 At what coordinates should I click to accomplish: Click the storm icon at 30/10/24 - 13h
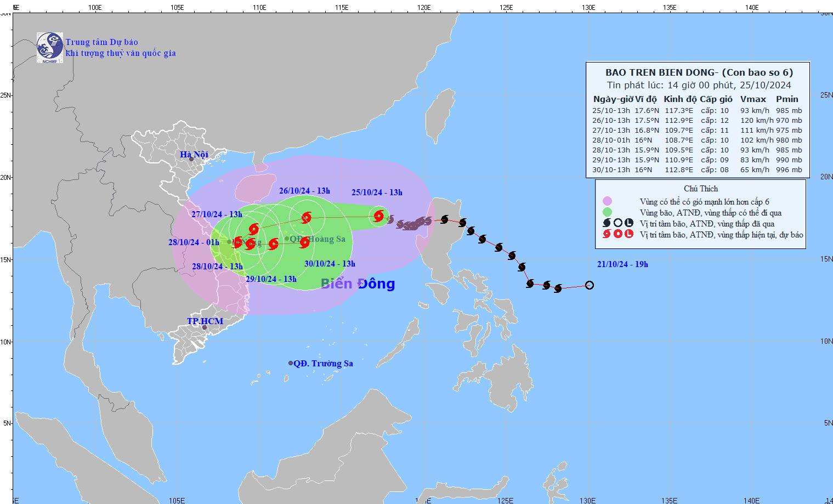point(305,243)
